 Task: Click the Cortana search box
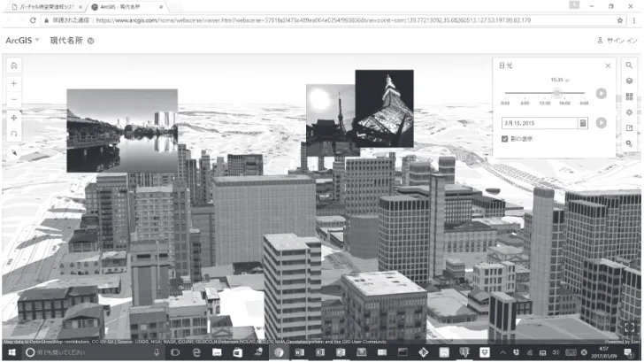pos(93,352)
